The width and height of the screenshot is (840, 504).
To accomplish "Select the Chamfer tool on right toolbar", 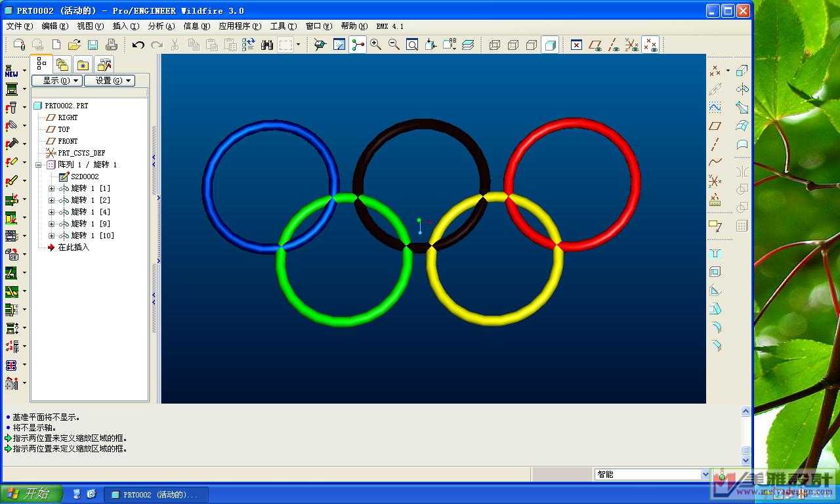I will pos(715,345).
